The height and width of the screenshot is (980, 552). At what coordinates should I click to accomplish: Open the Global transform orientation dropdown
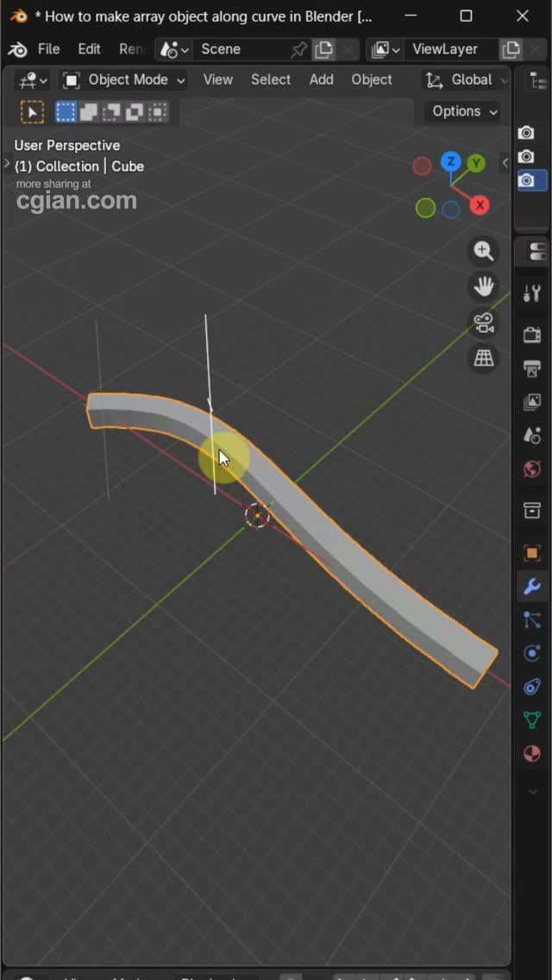(465, 80)
